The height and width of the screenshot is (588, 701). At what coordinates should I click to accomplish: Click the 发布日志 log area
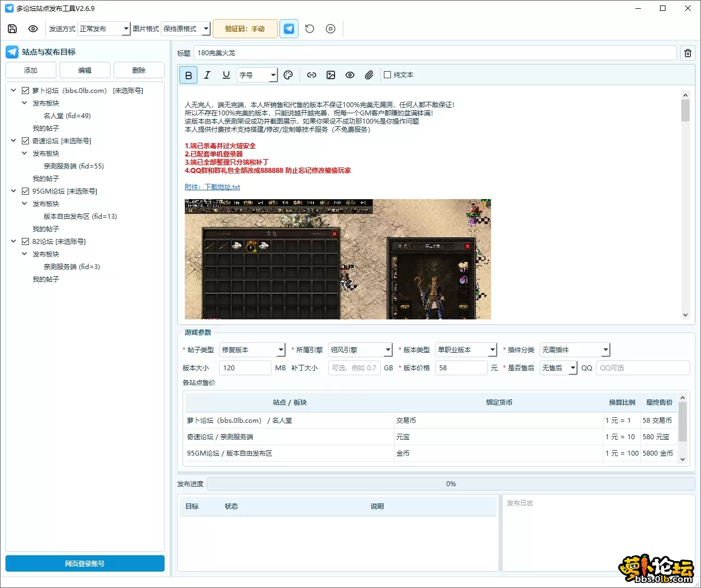[x=599, y=533]
